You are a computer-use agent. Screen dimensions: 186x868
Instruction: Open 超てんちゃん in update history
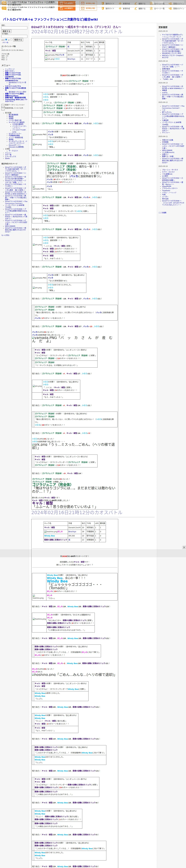click(167, 112)
